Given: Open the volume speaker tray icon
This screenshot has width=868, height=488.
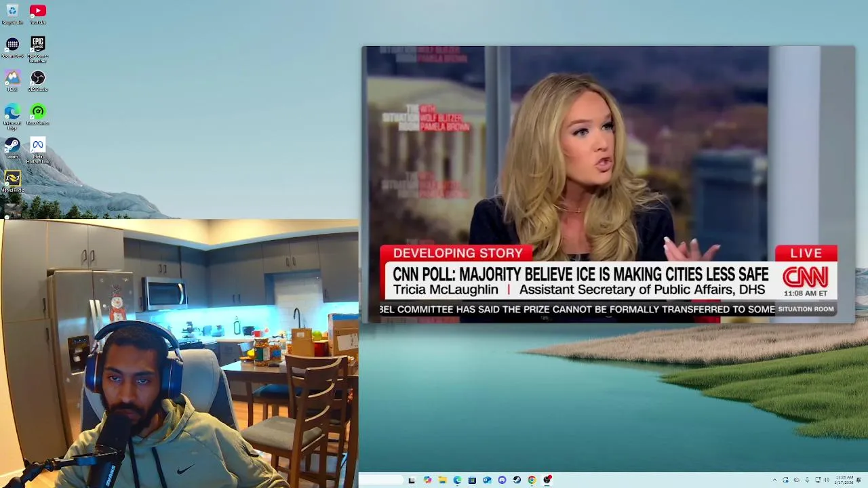Looking at the screenshot, I should pos(827,480).
